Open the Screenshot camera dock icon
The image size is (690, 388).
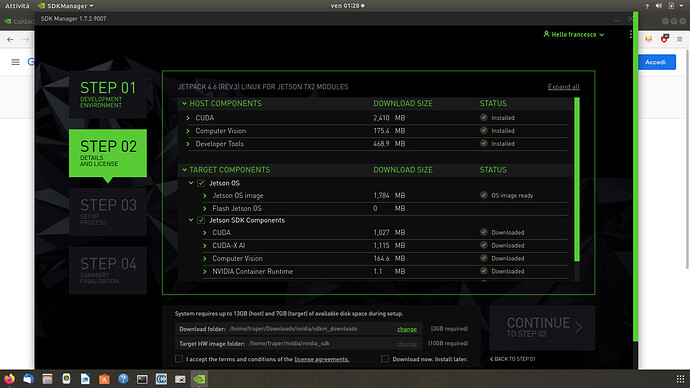click(x=180, y=379)
